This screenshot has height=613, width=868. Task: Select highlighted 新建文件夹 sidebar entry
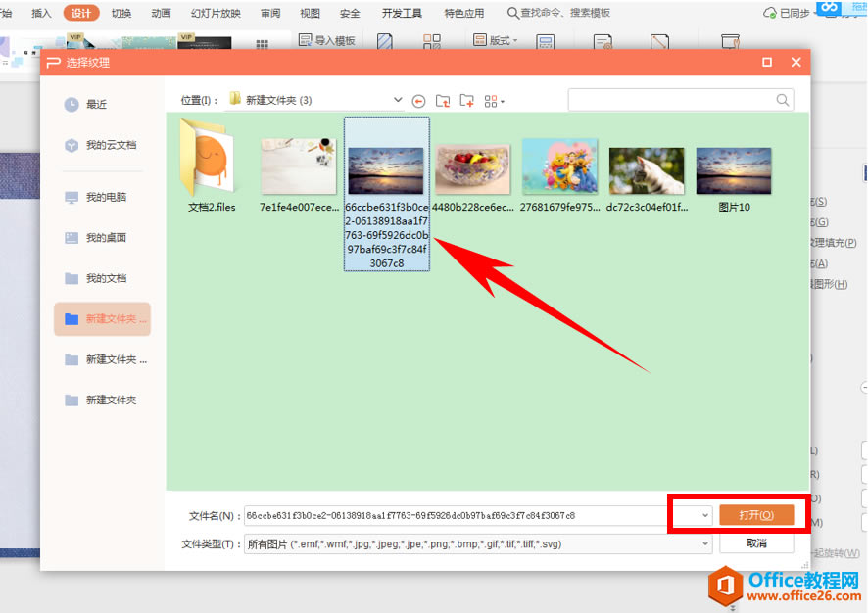coord(103,318)
